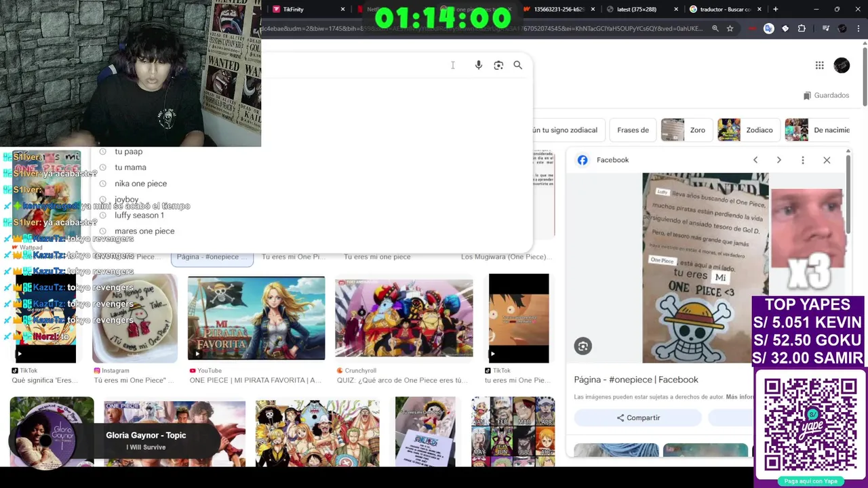This screenshot has height=488, width=868.
Task: Open Guardados saved items
Action: (x=826, y=96)
